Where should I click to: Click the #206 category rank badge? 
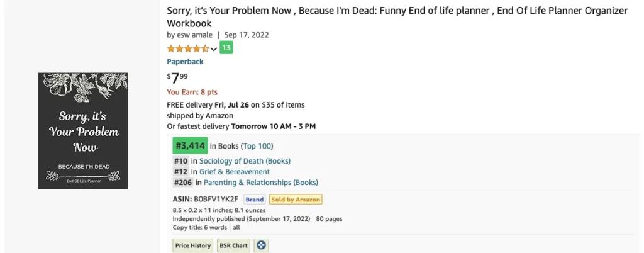click(x=183, y=183)
